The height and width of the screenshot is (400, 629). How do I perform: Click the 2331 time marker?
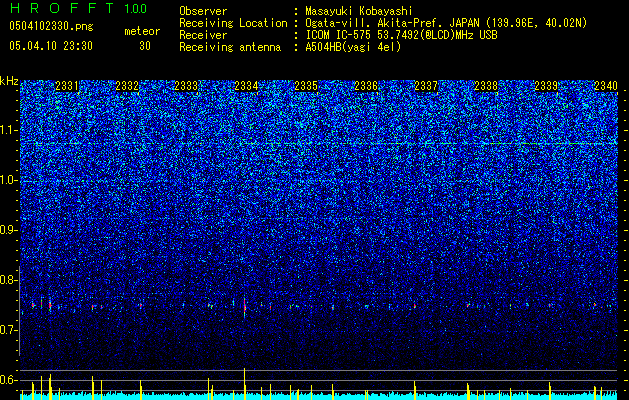pyautogui.click(x=67, y=86)
